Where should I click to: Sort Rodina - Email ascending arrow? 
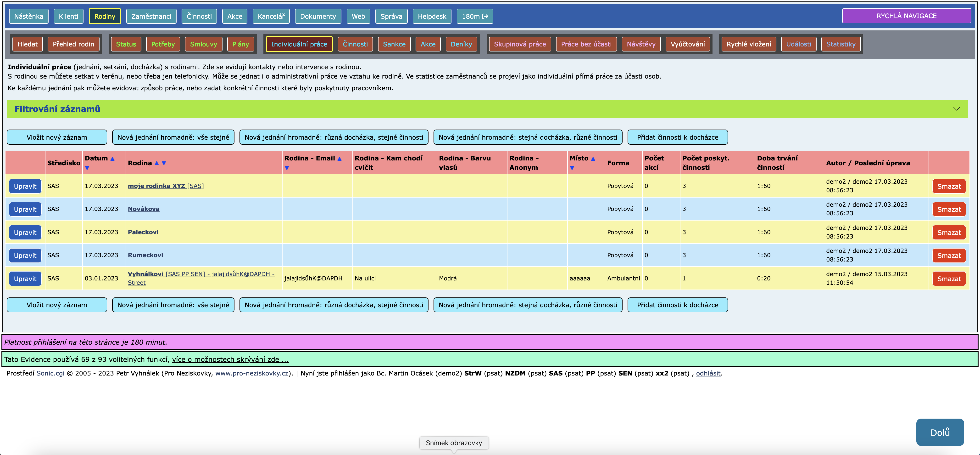click(339, 158)
